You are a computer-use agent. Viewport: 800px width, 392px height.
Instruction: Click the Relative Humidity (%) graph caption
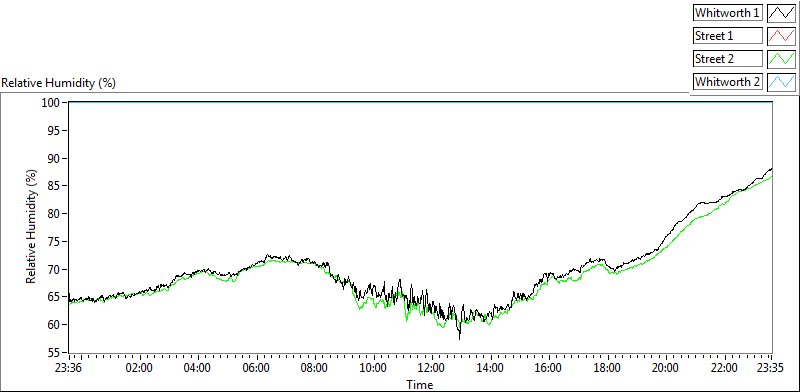(59, 83)
